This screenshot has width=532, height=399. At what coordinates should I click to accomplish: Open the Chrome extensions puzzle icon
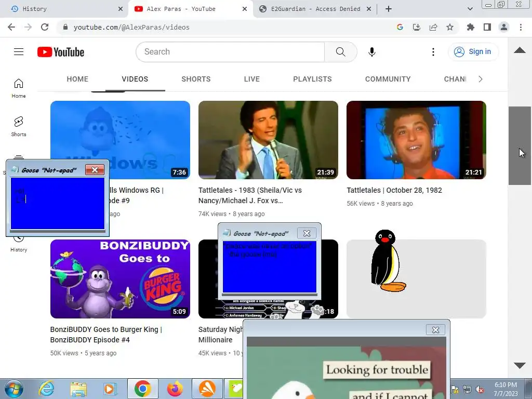(x=471, y=27)
